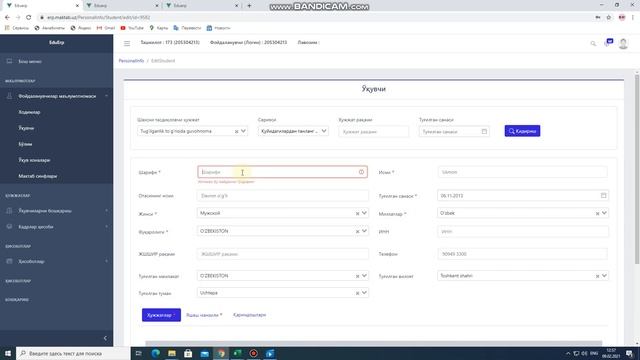Click the blue Қидириш search button
The width and height of the screenshot is (640, 360).
coord(522,131)
